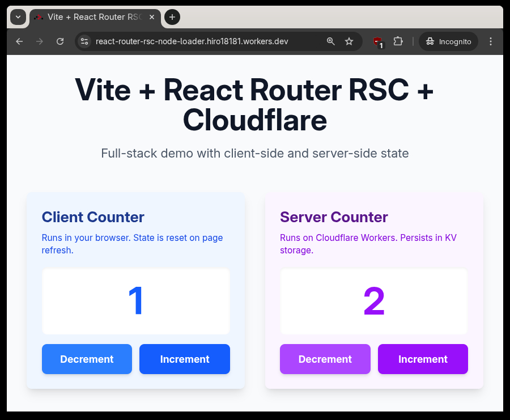
Task: Open a new browser tab
Action: tap(172, 17)
